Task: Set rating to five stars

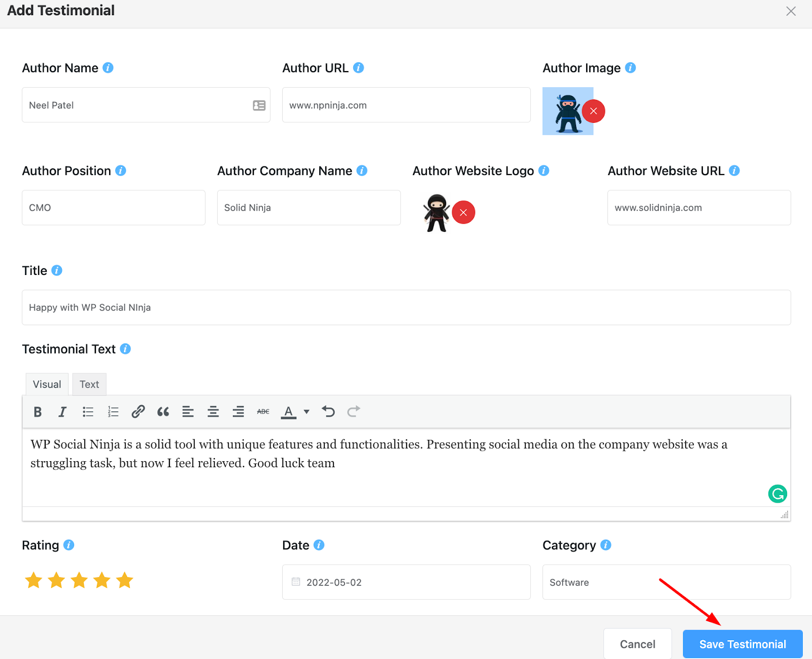Action: click(124, 580)
